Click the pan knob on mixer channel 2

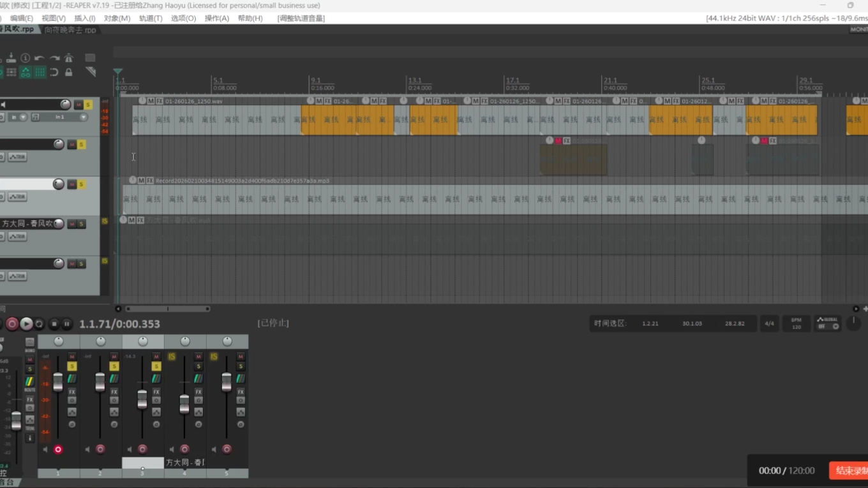[x=101, y=342]
